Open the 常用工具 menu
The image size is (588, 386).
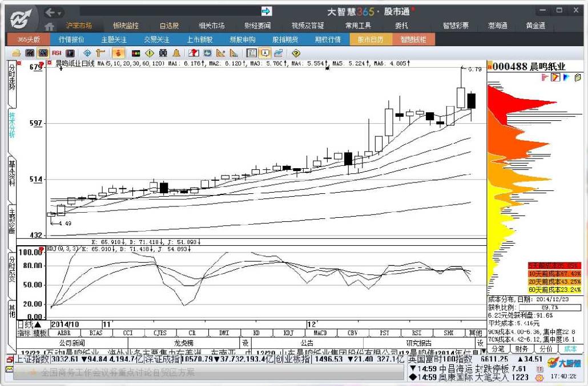coord(358,26)
